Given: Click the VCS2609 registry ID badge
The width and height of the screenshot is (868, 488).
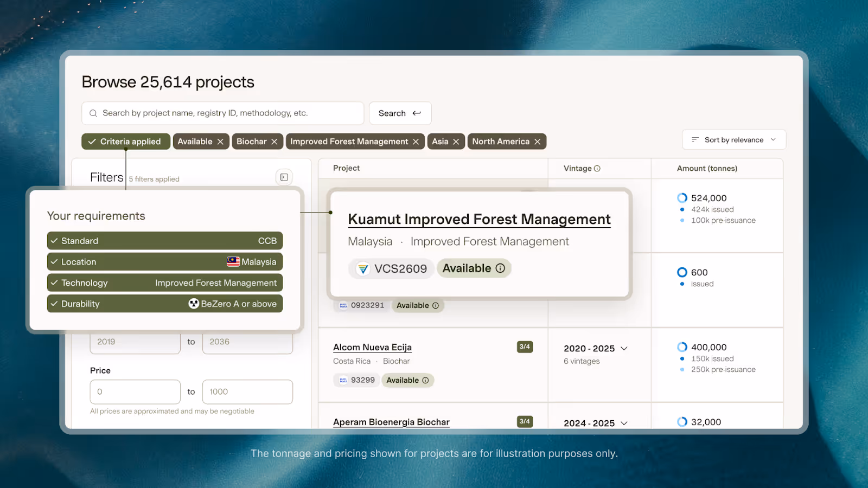Looking at the screenshot, I should coord(391,268).
